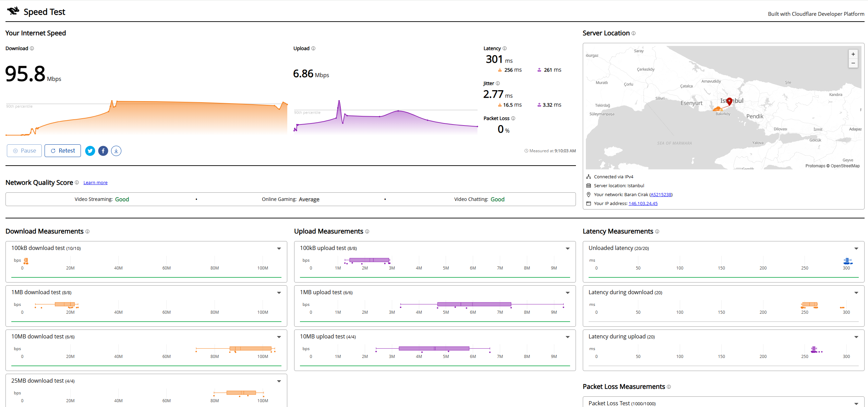
Task: Click the Packet Loss info icon
Action: pyautogui.click(x=513, y=118)
